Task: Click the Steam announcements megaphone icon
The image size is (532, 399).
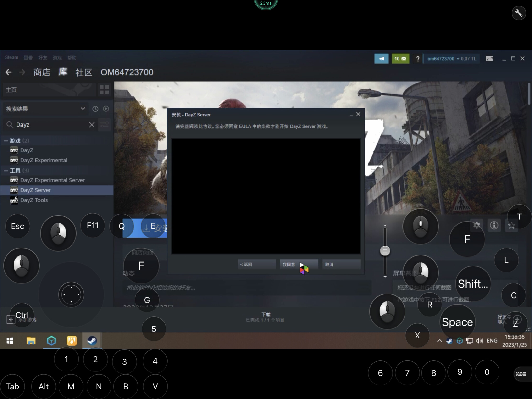Action: click(381, 59)
